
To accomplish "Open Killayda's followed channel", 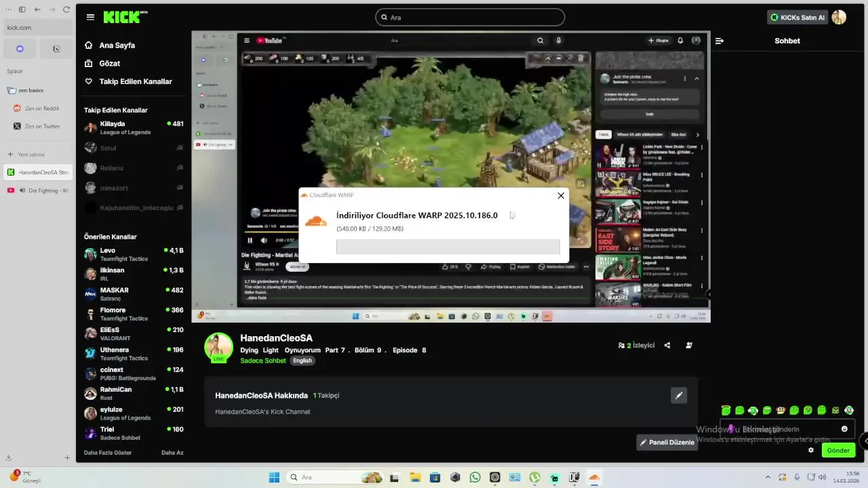I will 134,127.
